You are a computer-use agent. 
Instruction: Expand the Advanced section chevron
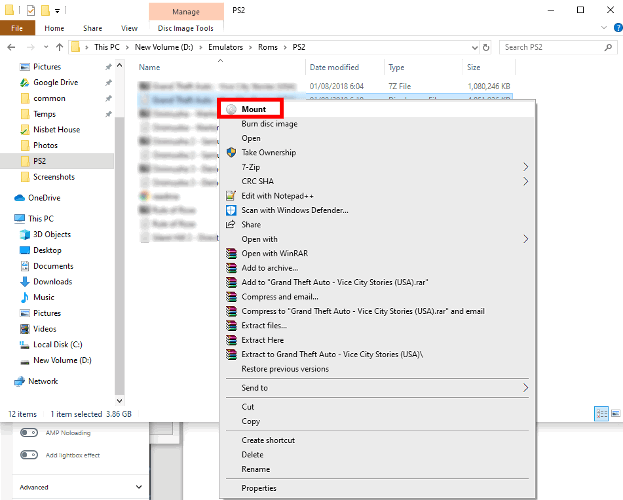[139, 487]
